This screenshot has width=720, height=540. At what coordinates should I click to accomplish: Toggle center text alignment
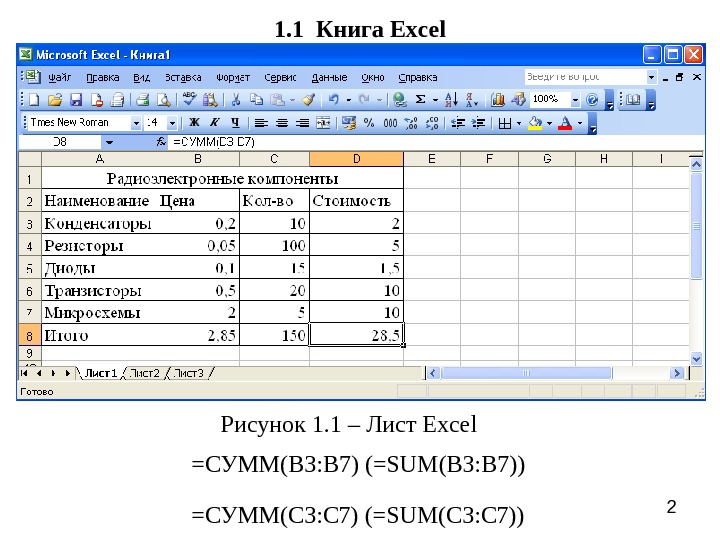point(281,123)
